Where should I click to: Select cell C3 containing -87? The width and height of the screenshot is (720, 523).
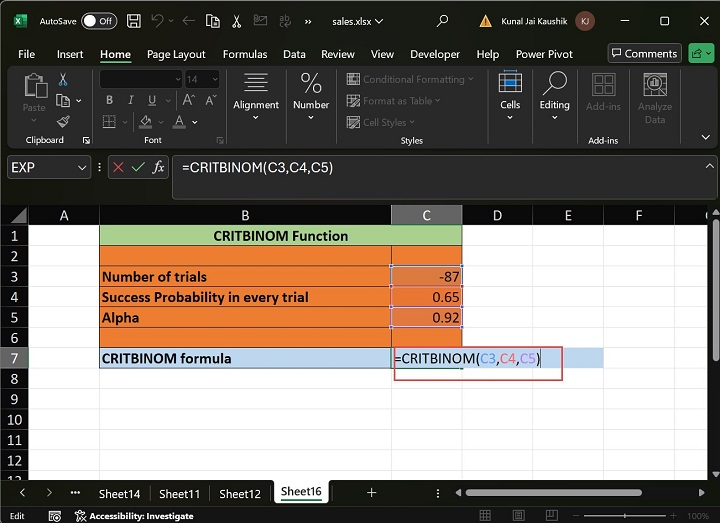pos(426,277)
